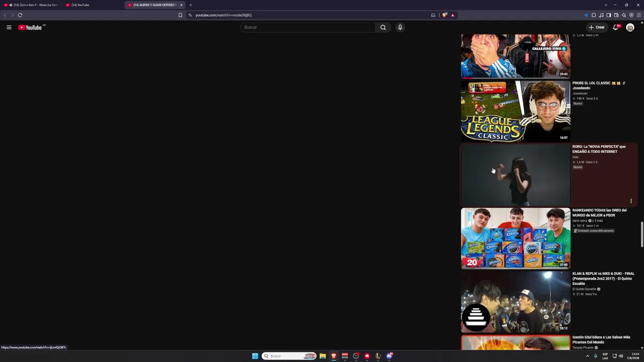Viewport: 644px width, 362px height.
Task: Open more options for the RORO video
Action: click(631, 201)
